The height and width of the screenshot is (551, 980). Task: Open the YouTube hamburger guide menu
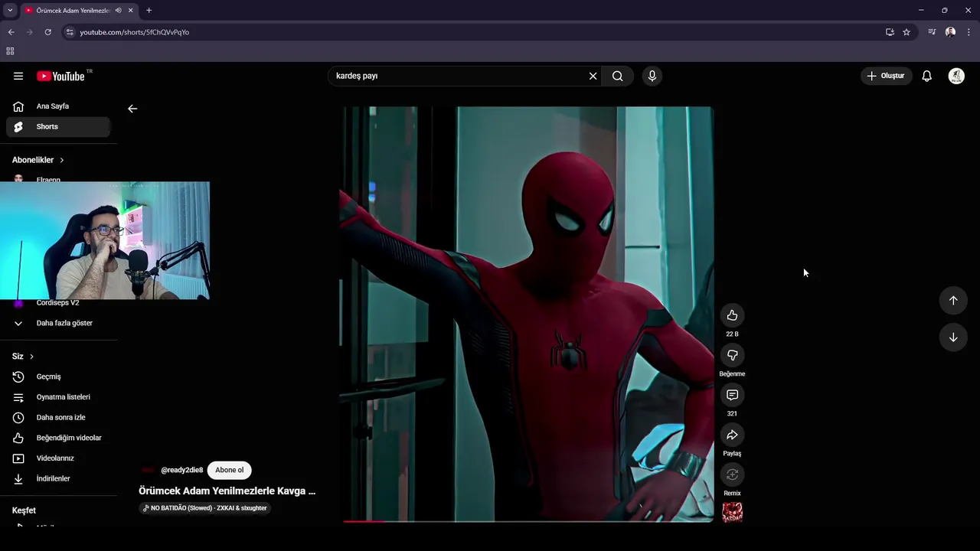coord(18,76)
